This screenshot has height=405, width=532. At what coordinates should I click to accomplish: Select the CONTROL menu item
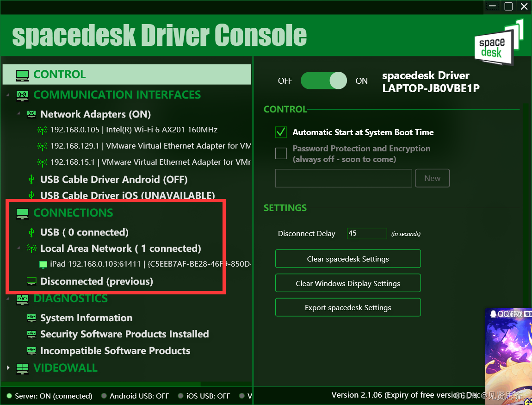(x=127, y=75)
